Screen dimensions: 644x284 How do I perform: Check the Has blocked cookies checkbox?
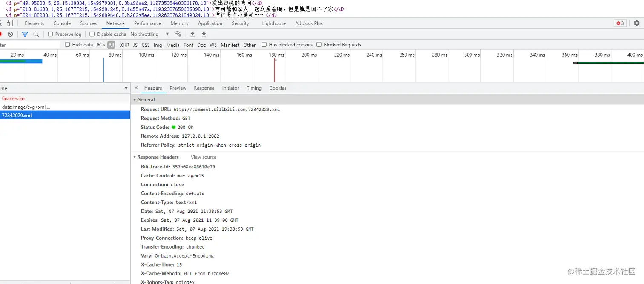[264, 44]
